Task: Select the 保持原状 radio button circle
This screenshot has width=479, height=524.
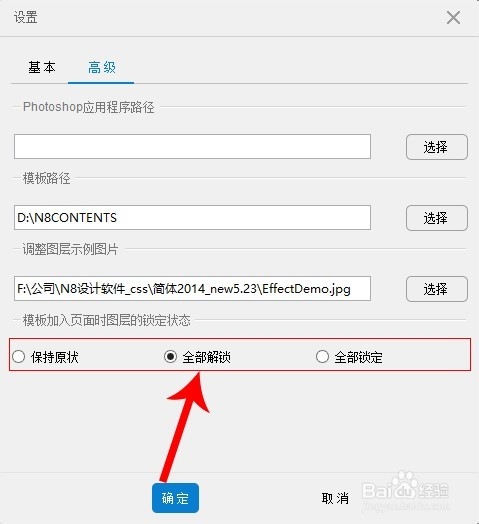Action: tap(18, 357)
